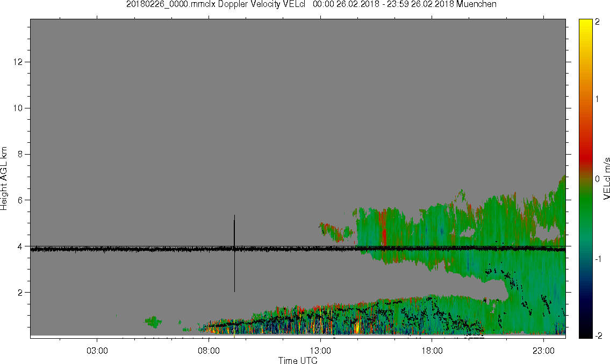The image size is (610, 364).
Task: Click the height label '10'
Action: click(x=18, y=108)
